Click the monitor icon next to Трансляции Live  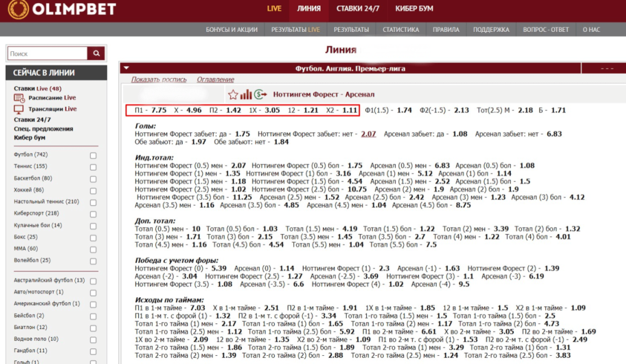pos(19,109)
